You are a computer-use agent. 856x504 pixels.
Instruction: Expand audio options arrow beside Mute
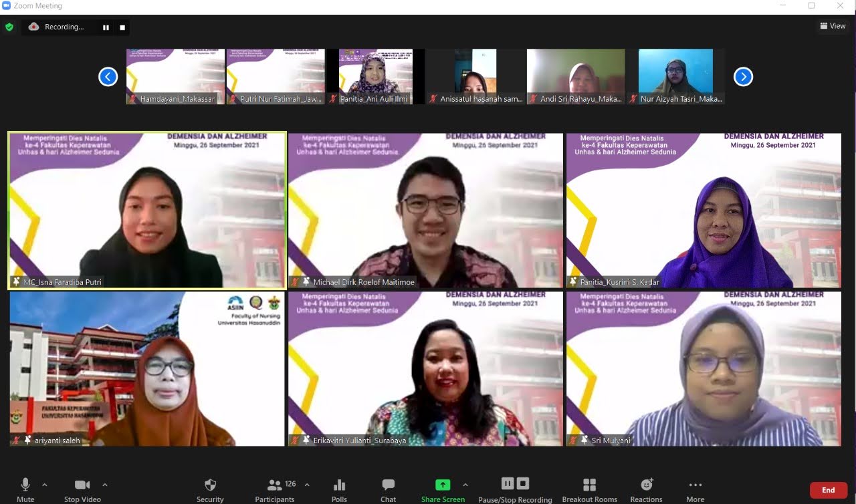click(x=45, y=485)
